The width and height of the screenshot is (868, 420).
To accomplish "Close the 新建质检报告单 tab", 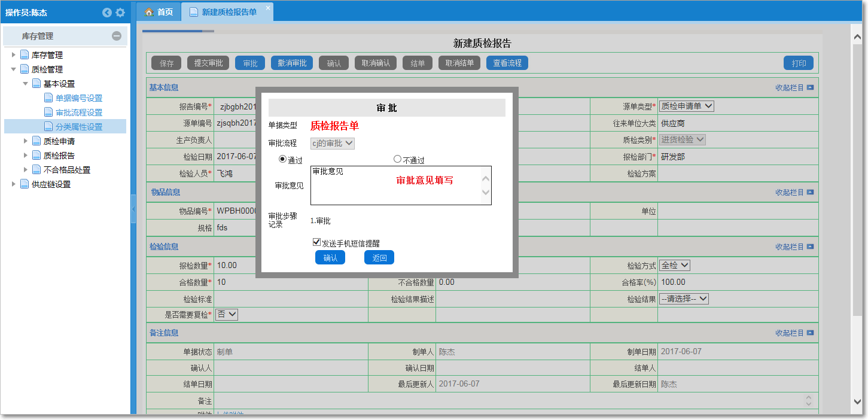I will [x=267, y=7].
